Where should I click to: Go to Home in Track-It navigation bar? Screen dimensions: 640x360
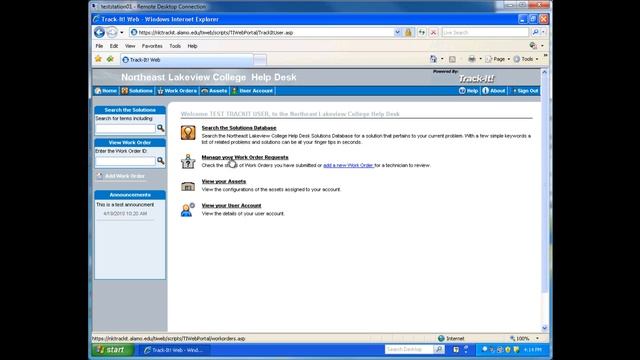(106, 91)
